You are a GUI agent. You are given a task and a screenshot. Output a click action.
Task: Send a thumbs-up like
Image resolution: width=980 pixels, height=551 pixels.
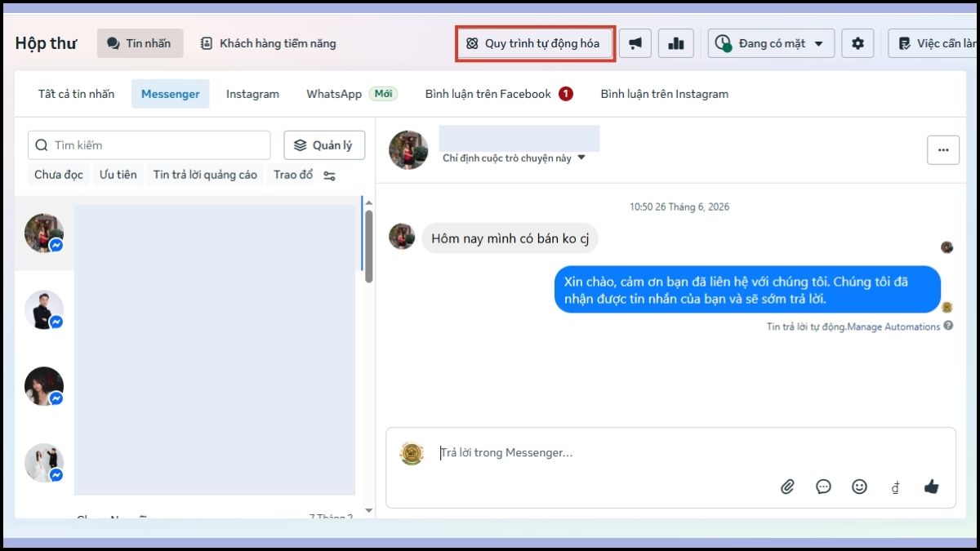pos(931,487)
